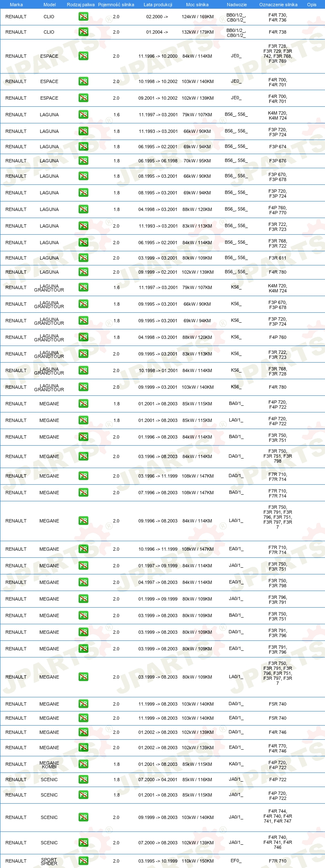Click the date range 10.1996 -> 11.1999
Viewport: 325px width, 868px height.
[158, 549]
